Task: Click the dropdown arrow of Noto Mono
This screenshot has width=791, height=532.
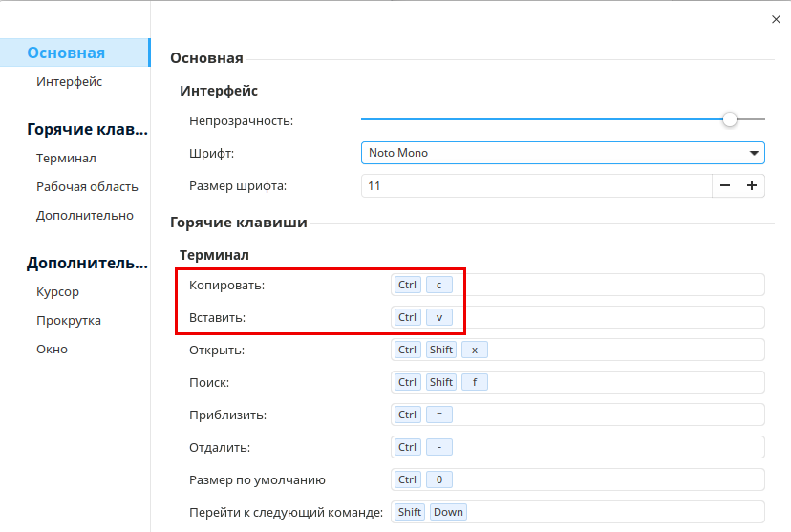Action: coord(754,153)
